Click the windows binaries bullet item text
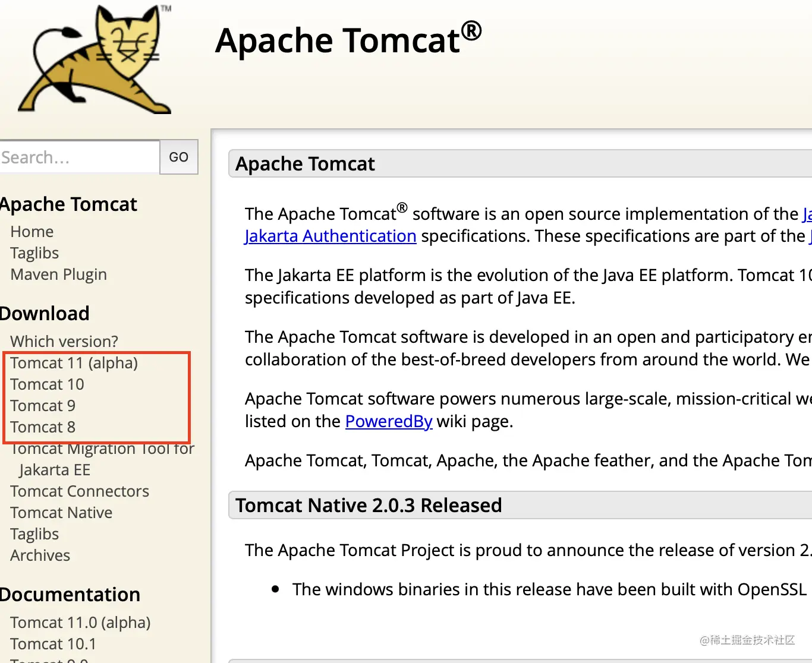Screen dimensions: 812x663 coord(549,589)
